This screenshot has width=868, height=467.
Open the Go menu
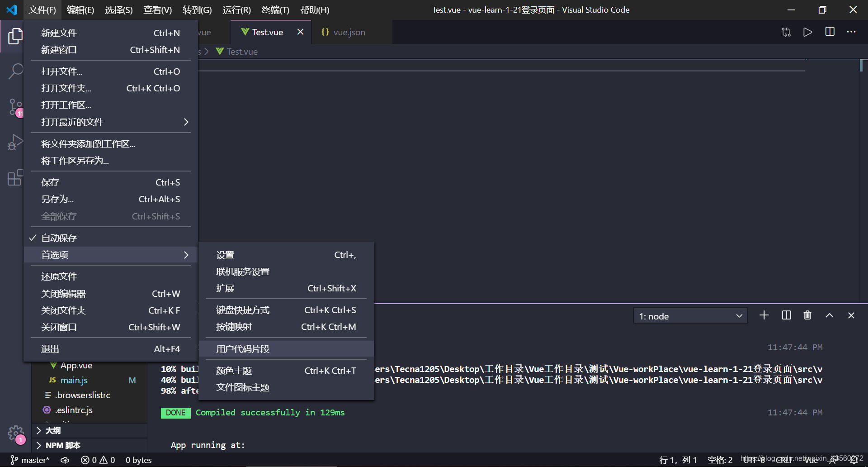(197, 10)
